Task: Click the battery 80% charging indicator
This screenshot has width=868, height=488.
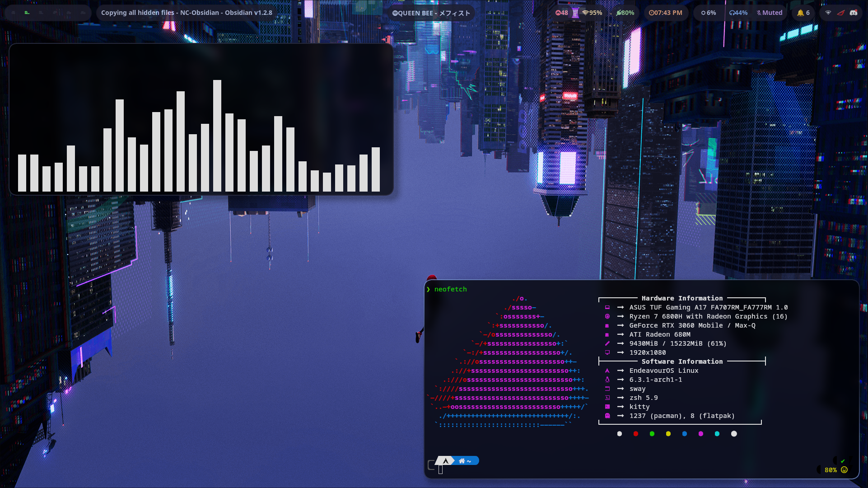Action: [625, 13]
